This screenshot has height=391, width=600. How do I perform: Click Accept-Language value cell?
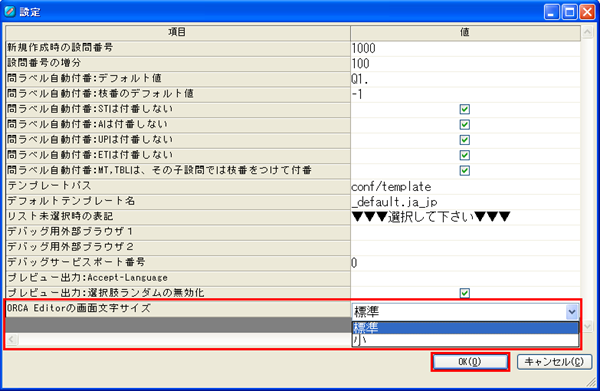click(x=465, y=278)
